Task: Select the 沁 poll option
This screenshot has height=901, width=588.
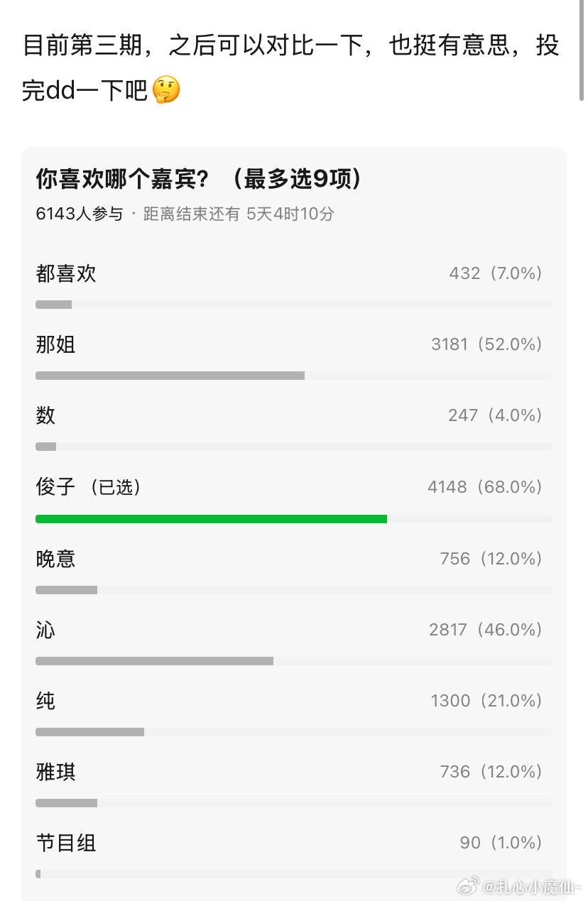Action: pyautogui.click(x=294, y=640)
